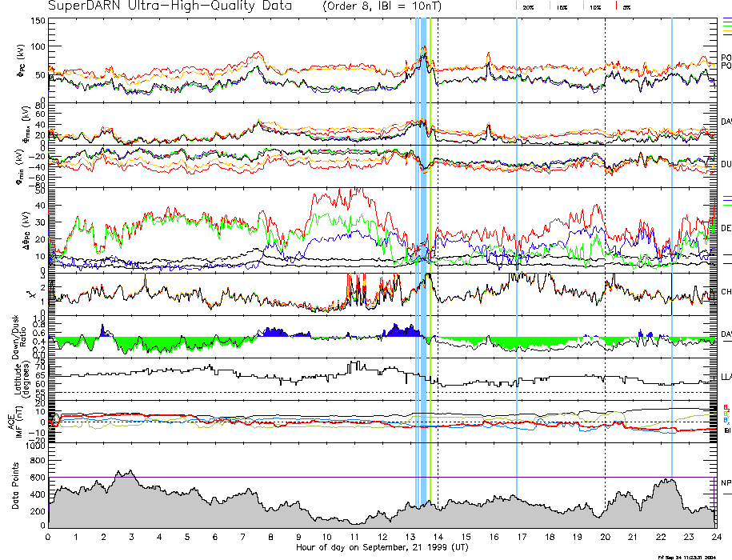Select the 10% legend entry
The width and height of the screenshot is (732, 560).
pyautogui.click(x=594, y=6)
